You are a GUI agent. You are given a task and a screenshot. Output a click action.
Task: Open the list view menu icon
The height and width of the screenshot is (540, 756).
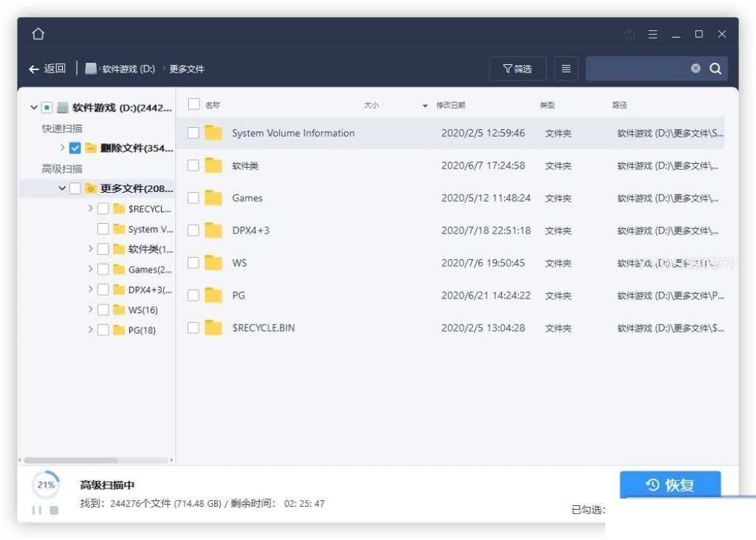click(566, 69)
